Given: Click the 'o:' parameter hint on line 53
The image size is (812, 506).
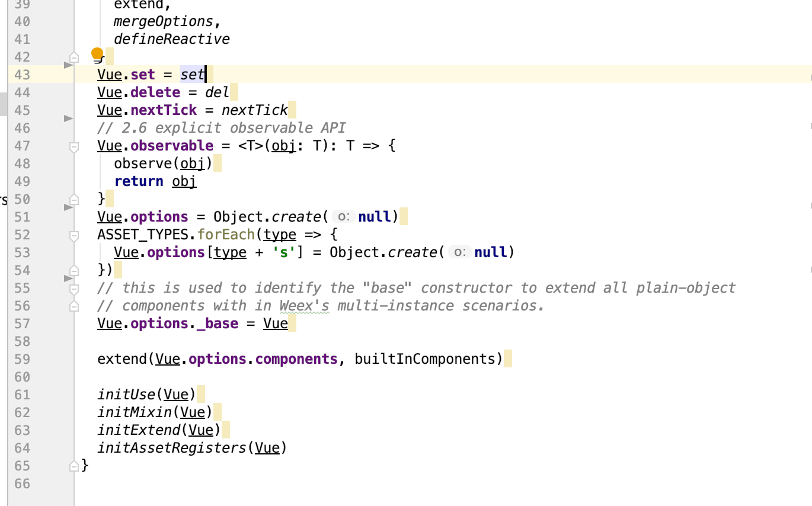Looking at the screenshot, I should [x=460, y=252].
